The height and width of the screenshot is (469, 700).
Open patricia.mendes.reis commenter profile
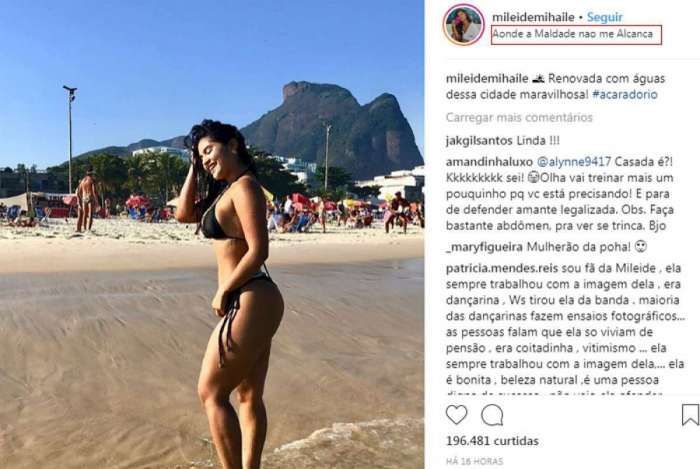click(x=496, y=268)
